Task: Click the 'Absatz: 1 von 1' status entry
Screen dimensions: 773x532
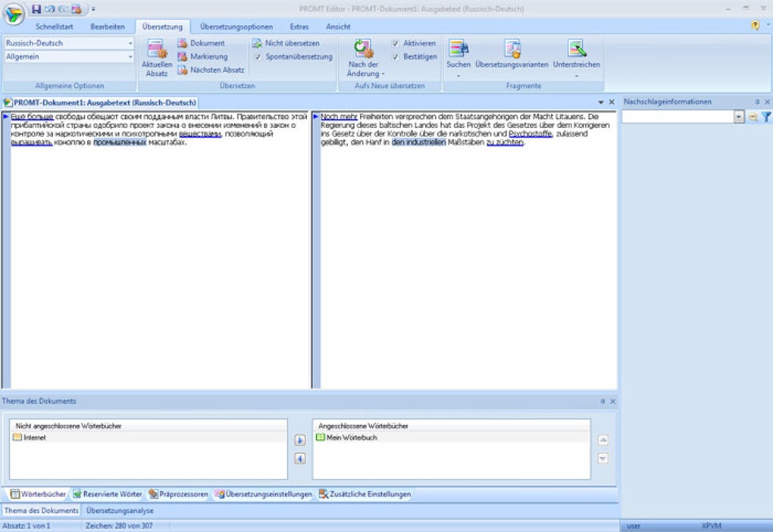Action: 26,526
